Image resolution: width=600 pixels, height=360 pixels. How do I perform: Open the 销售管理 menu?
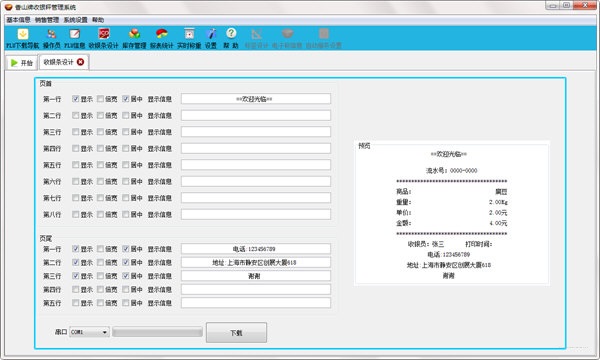(x=47, y=20)
